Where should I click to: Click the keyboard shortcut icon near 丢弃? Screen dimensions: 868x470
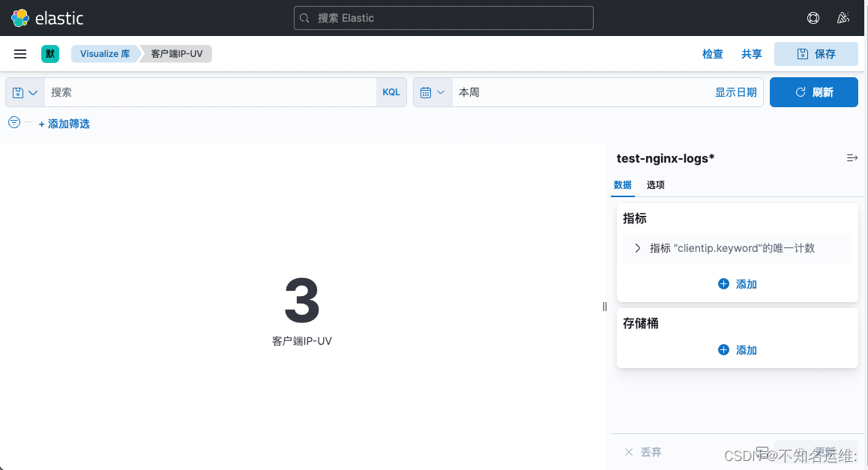(x=762, y=451)
